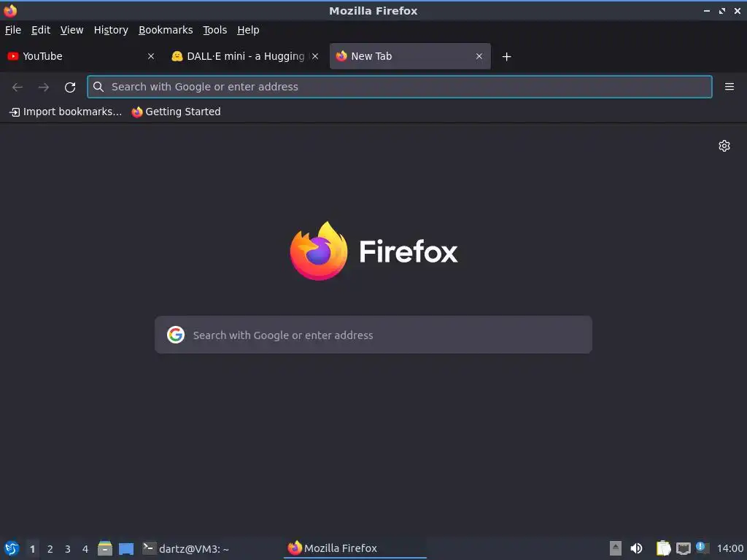This screenshot has height=560, width=747.
Task: Click the tray eject removable media icon
Action: click(x=615, y=548)
